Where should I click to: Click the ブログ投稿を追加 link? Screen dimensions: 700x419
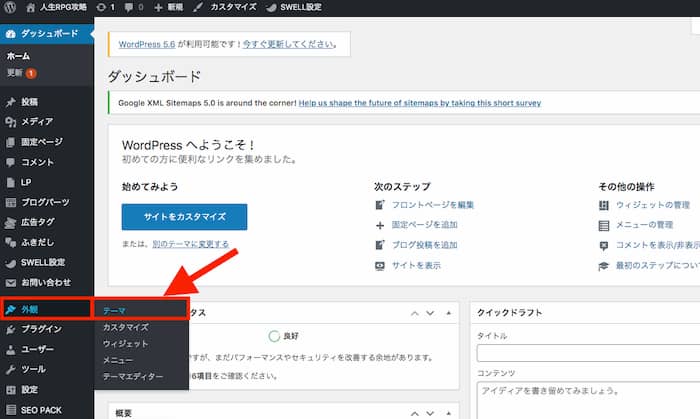click(425, 245)
